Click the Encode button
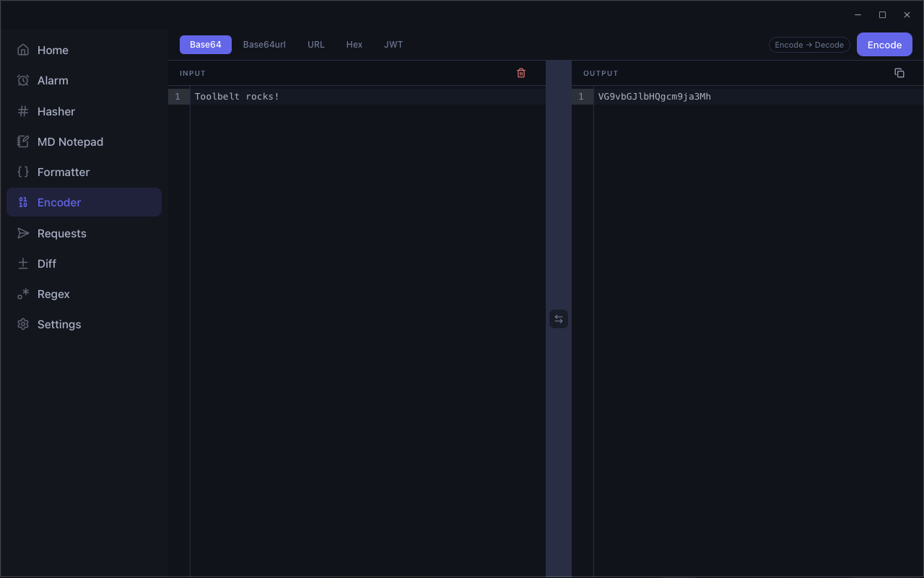This screenshot has height=578, width=924. [x=884, y=44]
